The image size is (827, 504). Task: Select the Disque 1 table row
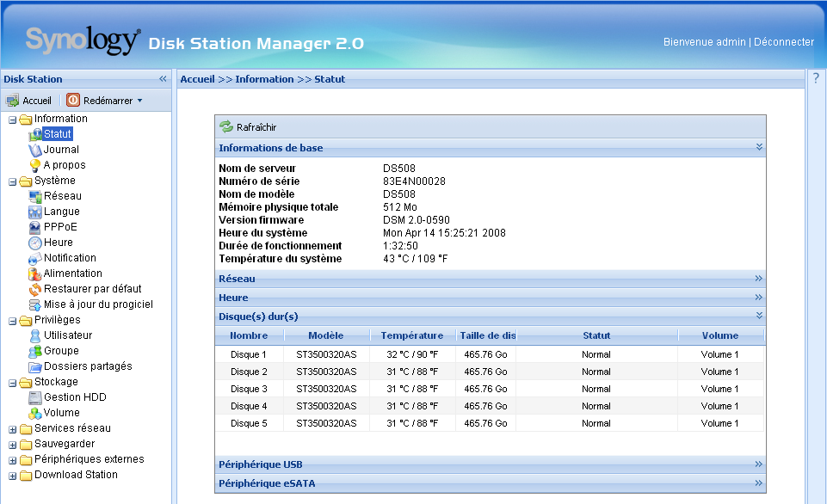(x=490, y=354)
